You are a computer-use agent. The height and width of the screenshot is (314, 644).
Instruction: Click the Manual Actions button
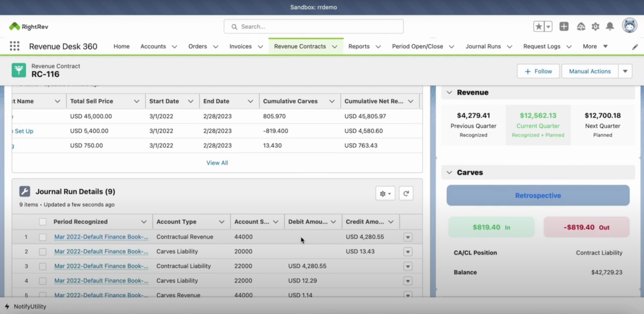tap(590, 71)
